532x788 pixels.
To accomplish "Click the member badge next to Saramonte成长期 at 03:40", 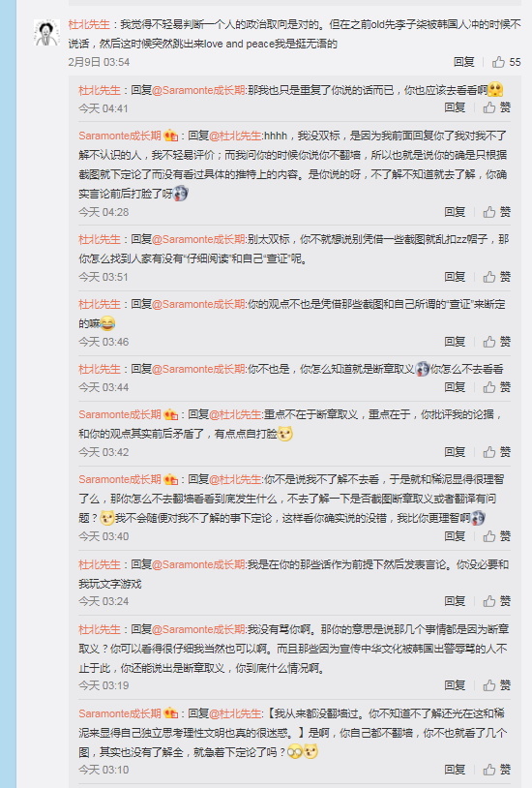I will 171,479.
